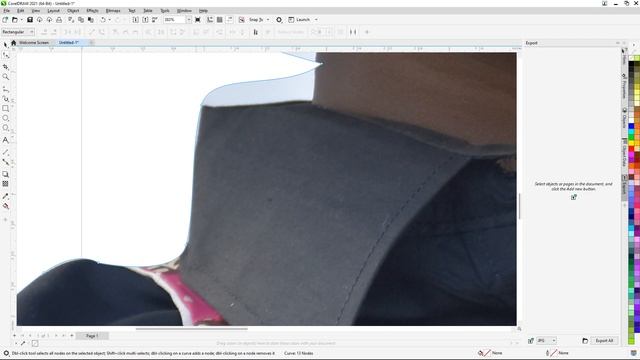Screen dimensions: 640x360
Task: Click the browse export folder icon
Action: coord(585,340)
